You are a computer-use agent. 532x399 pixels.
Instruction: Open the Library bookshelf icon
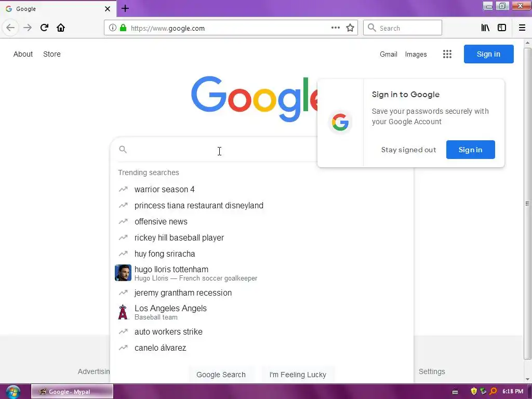click(x=485, y=28)
